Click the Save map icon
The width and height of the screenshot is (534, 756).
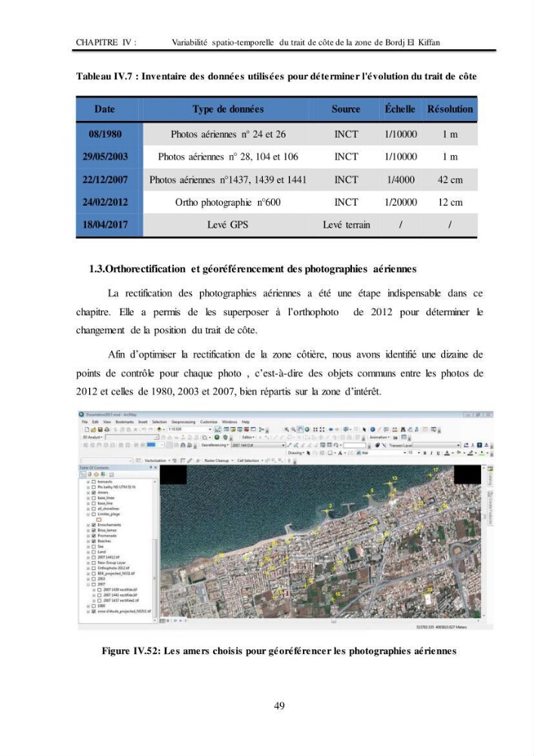pos(100,429)
